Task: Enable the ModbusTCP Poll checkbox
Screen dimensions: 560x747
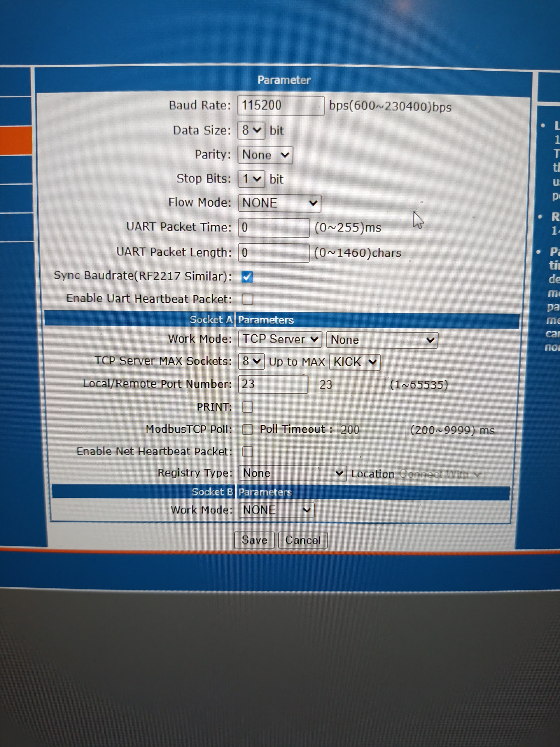Action: [x=247, y=430]
